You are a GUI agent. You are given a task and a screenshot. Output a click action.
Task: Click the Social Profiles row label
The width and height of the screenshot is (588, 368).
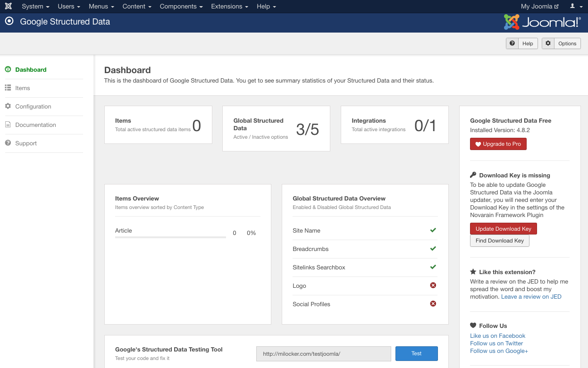tap(311, 304)
